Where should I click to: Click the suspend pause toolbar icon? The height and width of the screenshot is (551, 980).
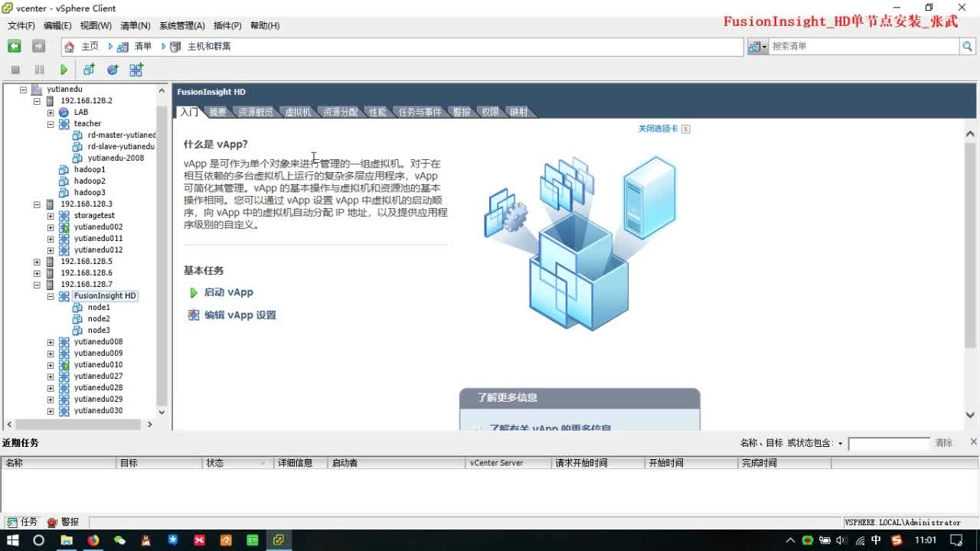coord(40,70)
